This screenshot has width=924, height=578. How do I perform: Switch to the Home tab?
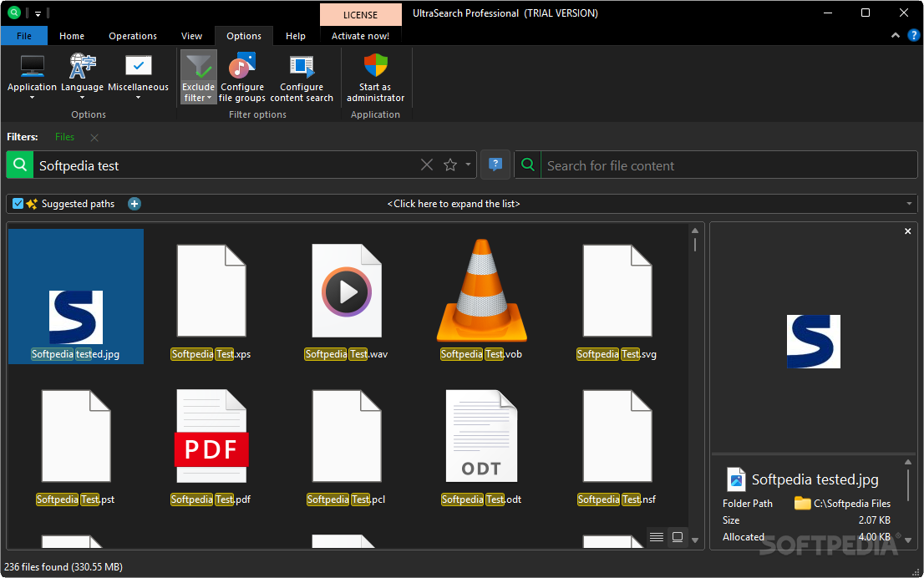72,36
